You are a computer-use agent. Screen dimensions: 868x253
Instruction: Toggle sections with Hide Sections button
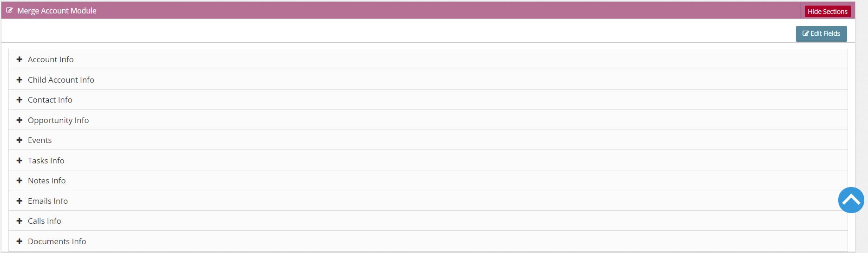(x=828, y=11)
